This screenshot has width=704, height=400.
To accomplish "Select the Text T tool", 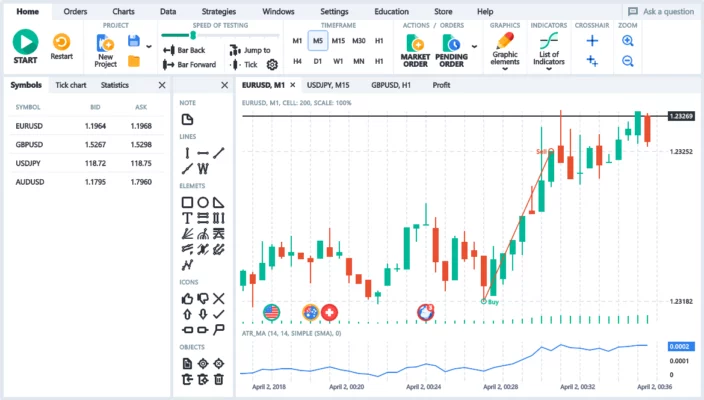I will 187,218.
